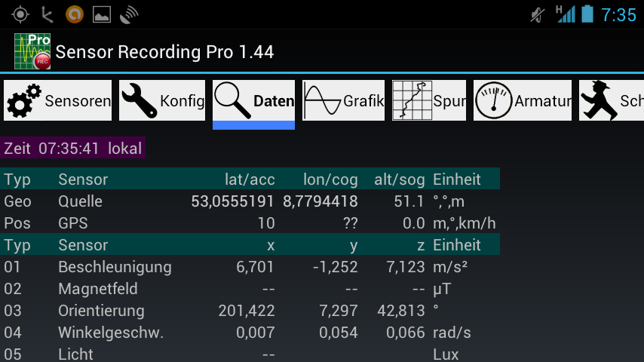Tap the picture notification icon
The width and height of the screenshot is (644, 362).
click(102, 15)
